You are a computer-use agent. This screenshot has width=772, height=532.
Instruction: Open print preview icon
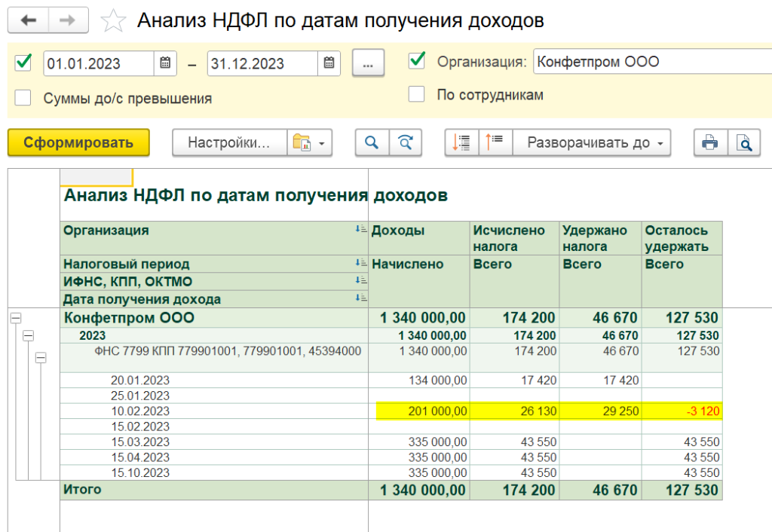click(744, 142)
